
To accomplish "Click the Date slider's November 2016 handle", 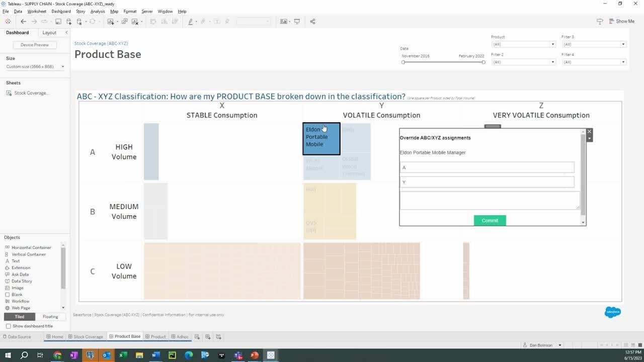I will [x=403, y=62].
